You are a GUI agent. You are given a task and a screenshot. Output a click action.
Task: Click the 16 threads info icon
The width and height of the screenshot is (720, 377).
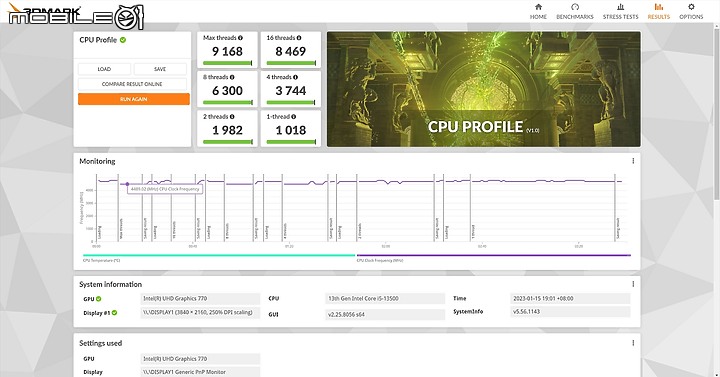(299, 38)
